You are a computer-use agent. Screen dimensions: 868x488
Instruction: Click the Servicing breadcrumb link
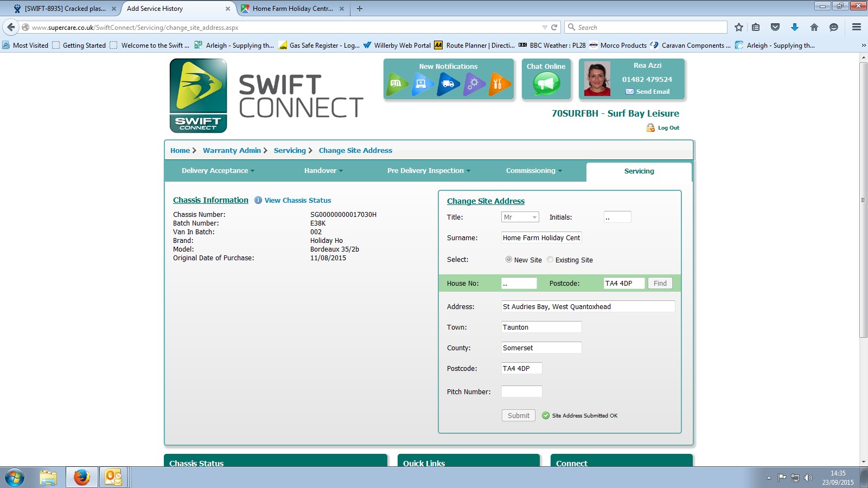pos(290,150)
